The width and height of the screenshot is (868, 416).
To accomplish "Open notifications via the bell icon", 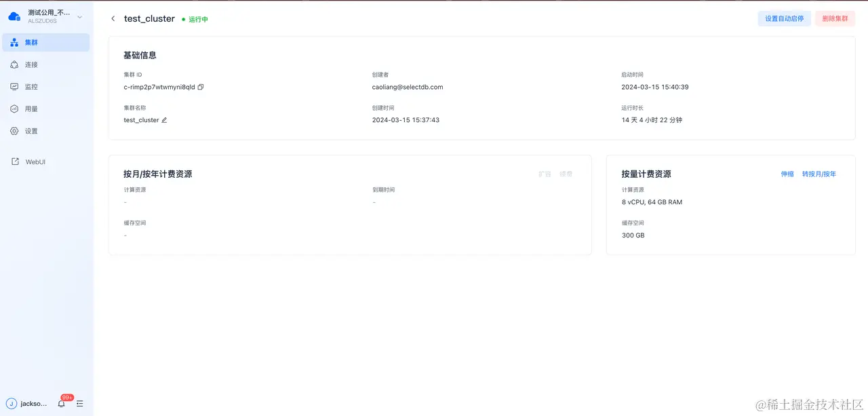I will click(x=60, y=403).
